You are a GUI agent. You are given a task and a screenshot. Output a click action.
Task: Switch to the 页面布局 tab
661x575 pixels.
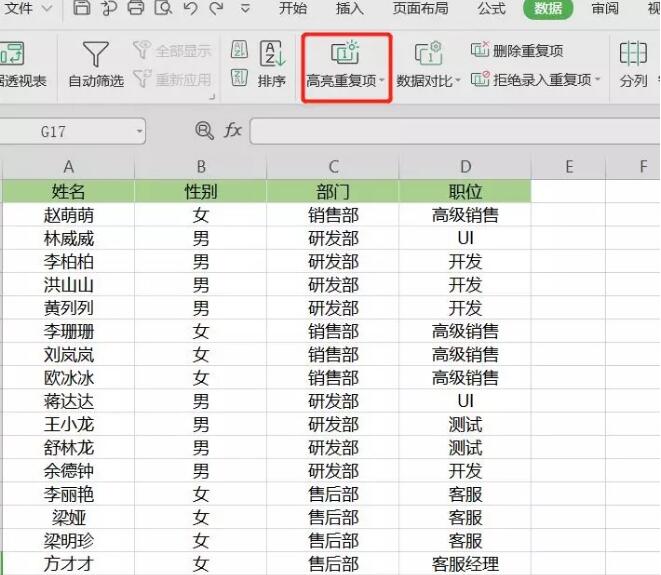pos(420,8)
